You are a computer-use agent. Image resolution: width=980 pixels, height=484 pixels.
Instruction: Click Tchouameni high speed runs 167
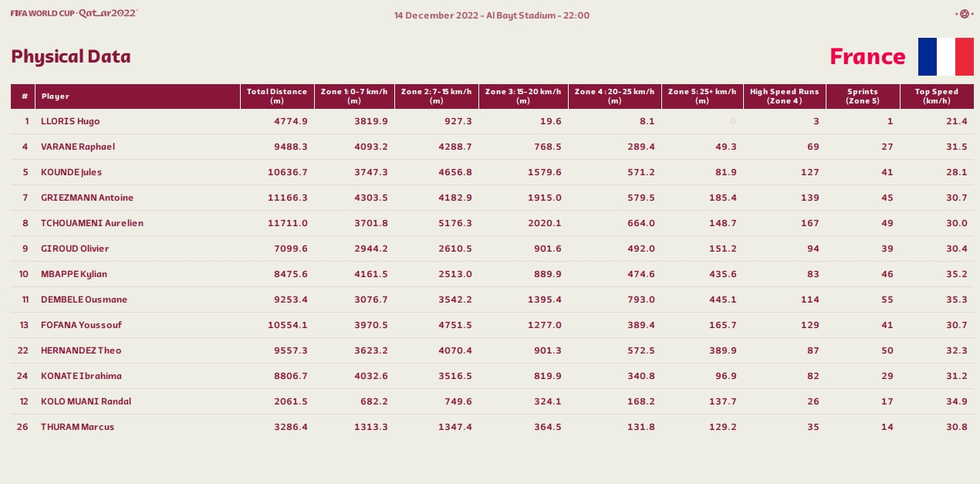coord(811,223)
